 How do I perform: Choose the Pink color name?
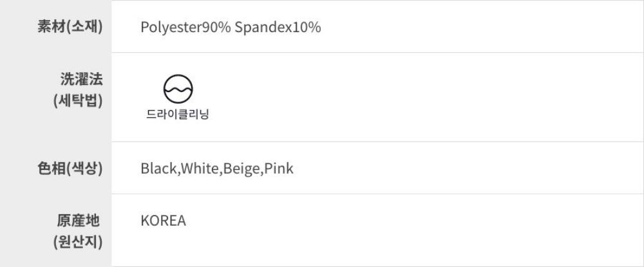click(279, 169)
